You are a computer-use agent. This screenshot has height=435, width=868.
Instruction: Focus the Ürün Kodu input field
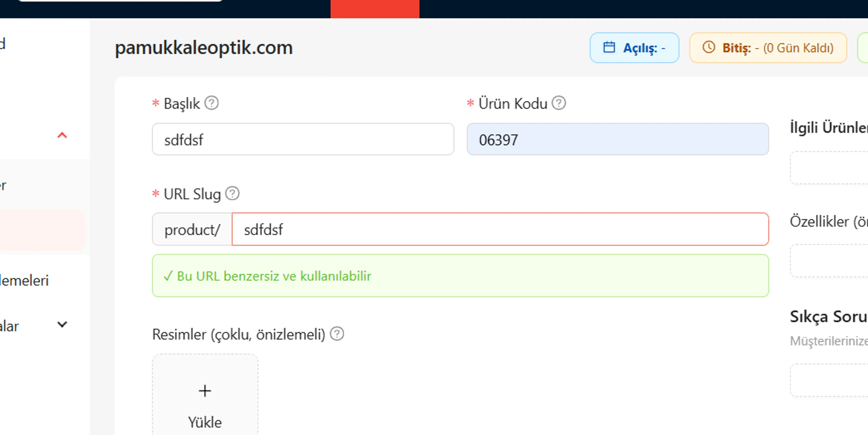tap(617, 139)
